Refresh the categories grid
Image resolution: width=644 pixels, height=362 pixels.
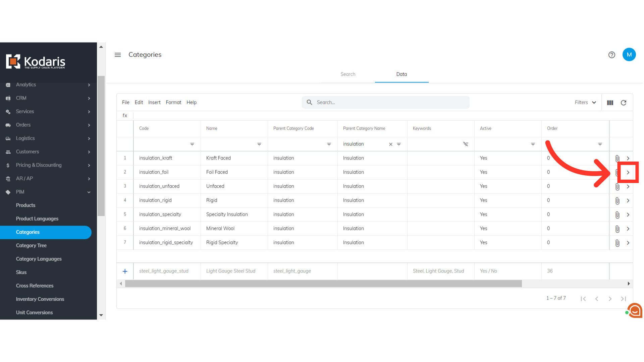point(623,103)
